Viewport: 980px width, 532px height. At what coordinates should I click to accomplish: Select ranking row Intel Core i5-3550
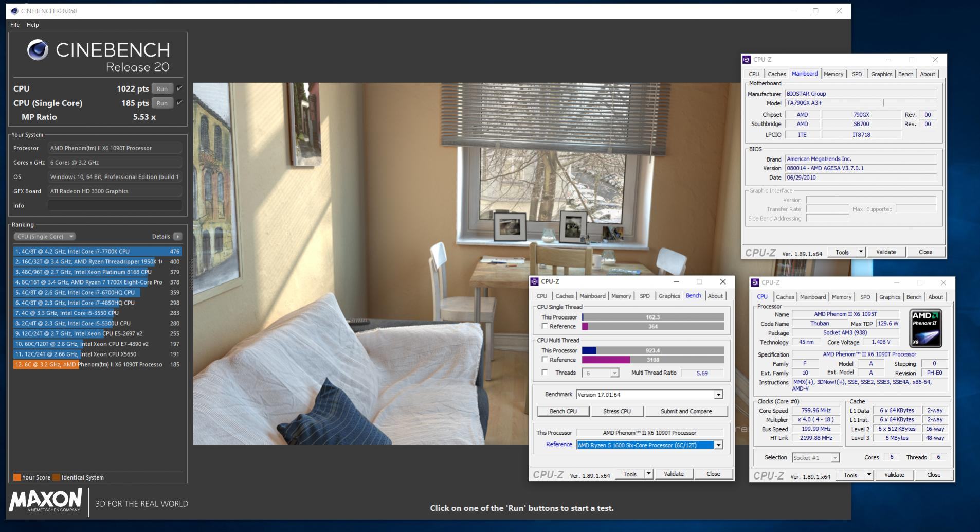(x=97, y=313)
